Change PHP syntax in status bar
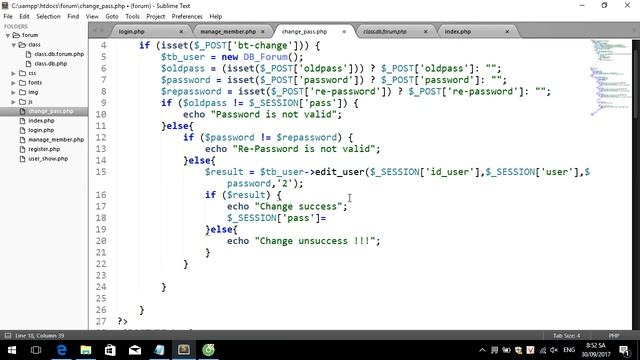This screenshot has height=360, width=640. (x=614, y=336)
